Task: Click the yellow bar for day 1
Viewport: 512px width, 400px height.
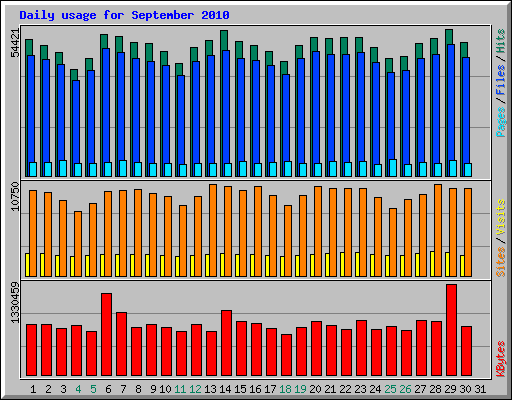Action: (x=27, y=265)
